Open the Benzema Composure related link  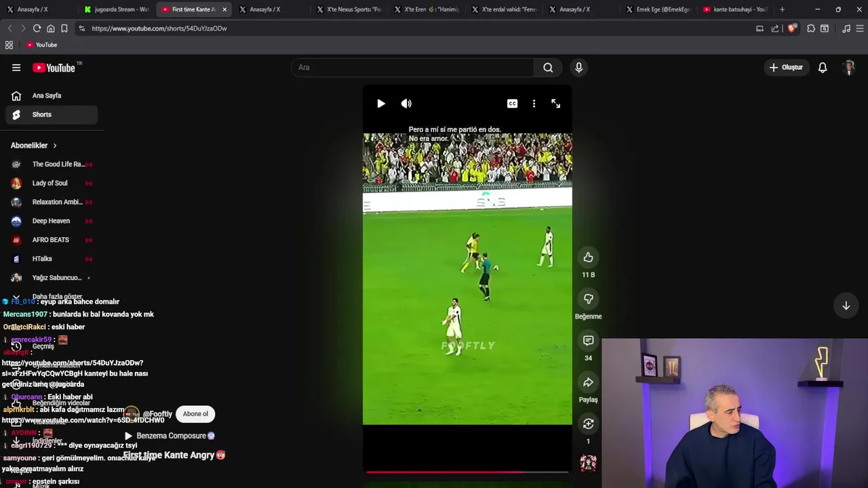click(x=170, y=436)
